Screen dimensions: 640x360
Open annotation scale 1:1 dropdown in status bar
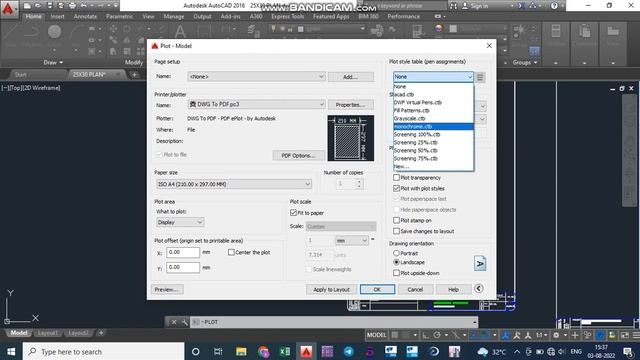click(542, 335)
